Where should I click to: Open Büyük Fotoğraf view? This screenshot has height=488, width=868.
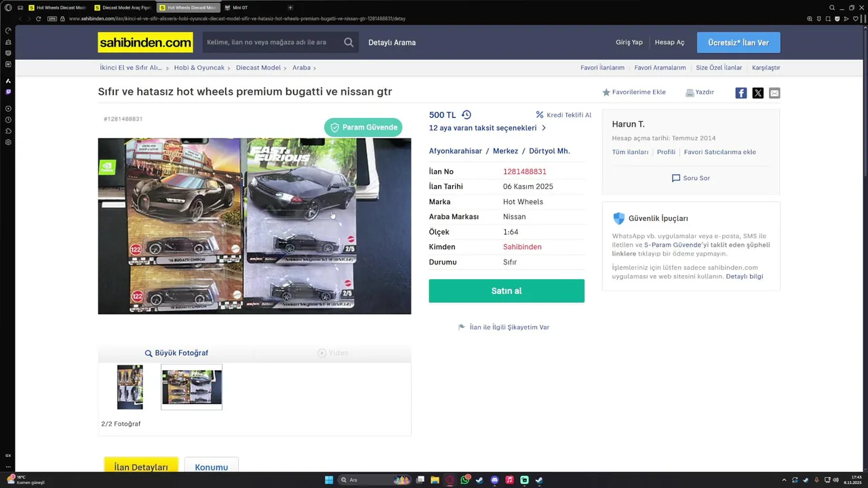(x=176, y=353)
